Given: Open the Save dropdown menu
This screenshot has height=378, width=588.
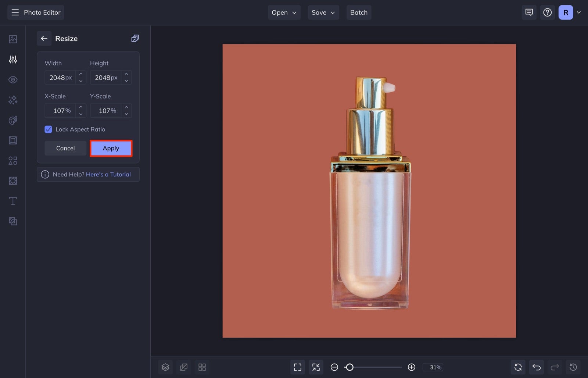Looking at the screenshot, I should point(323,12).
